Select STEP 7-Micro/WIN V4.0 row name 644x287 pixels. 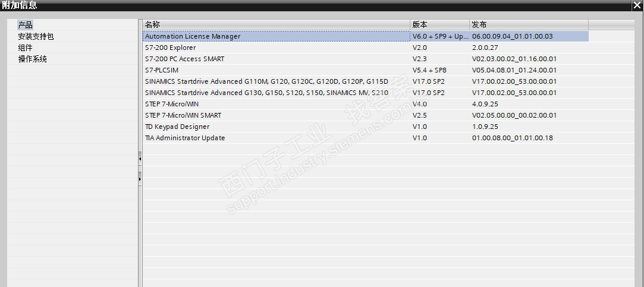click(x=172, y=104)
